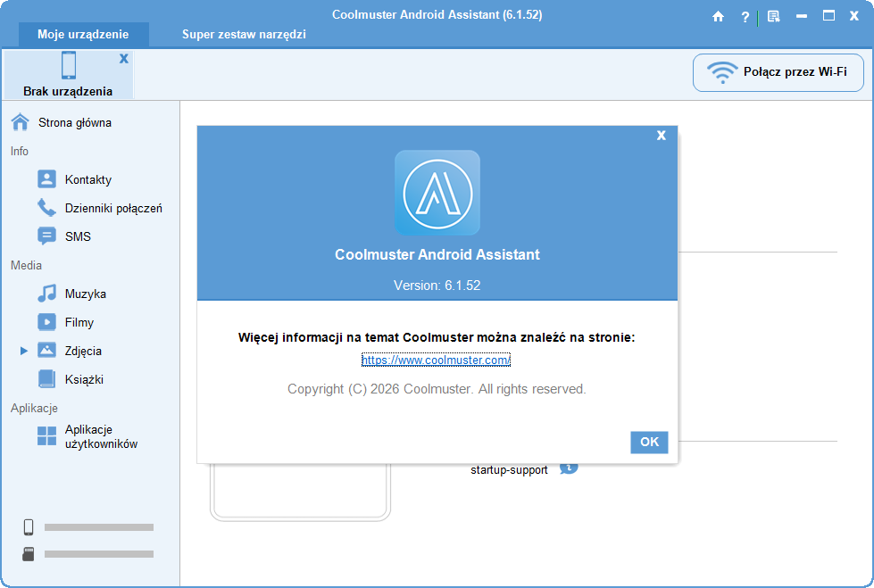Click the Muzyka note icon
874x588 pixels.
(46, 294)
